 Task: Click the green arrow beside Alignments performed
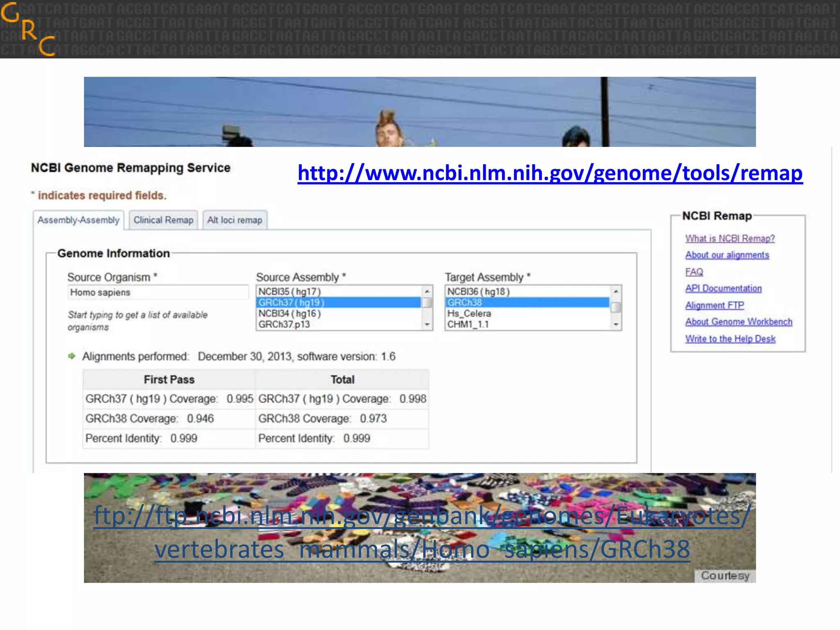[x=72, y=356]
